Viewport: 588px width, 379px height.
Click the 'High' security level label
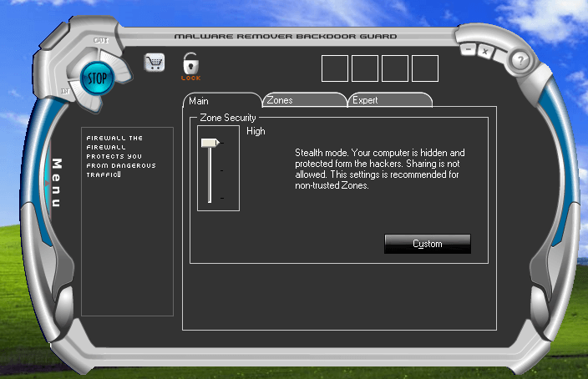click(x=256, y=131)
